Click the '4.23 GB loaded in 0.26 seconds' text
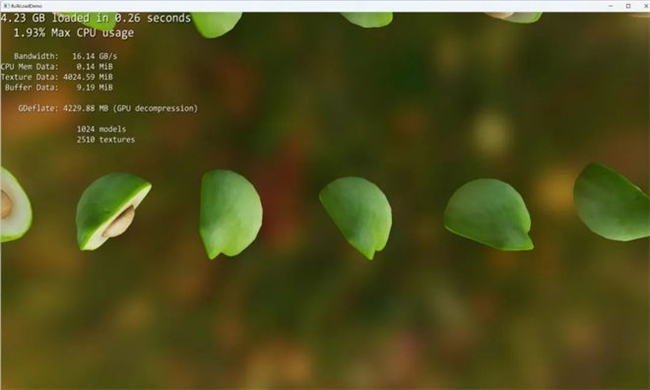 (x=96, y=18)
